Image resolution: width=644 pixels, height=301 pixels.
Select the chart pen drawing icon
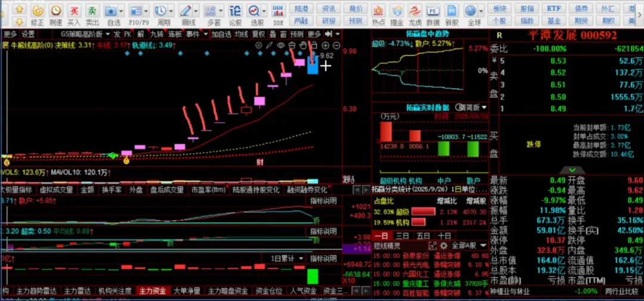tap(270, 45)
